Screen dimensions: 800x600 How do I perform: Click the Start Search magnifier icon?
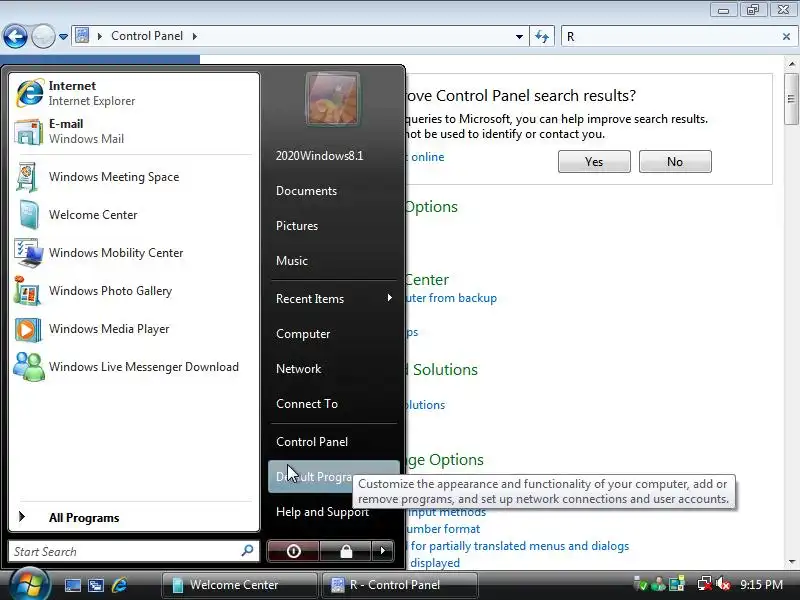point(247,551)
